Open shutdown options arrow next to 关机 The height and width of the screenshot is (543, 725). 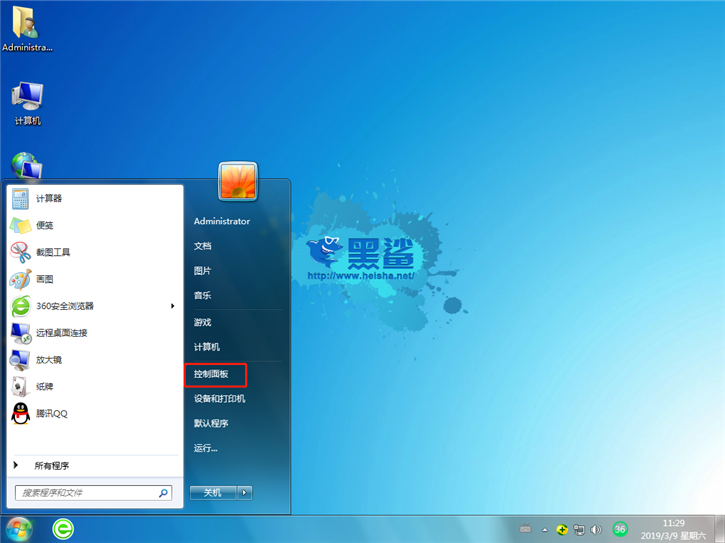point(245,492)
